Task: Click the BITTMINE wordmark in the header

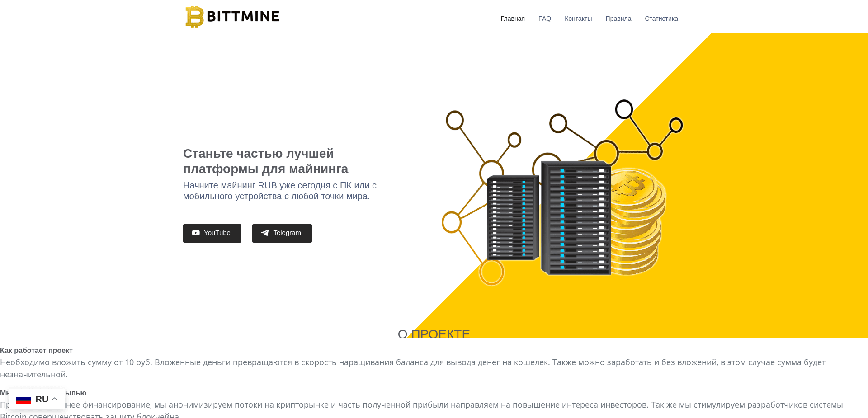Action: click(243, 16)
